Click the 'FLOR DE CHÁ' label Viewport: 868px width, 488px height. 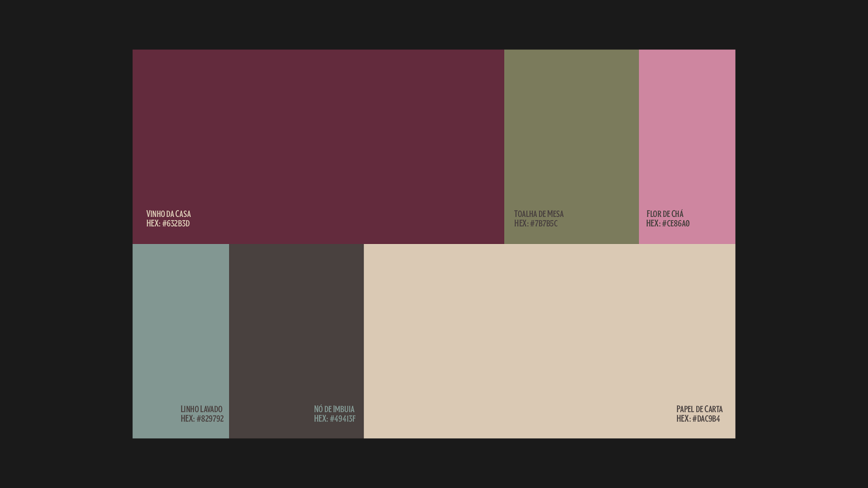pyautogui.click(x=665, y=214)
